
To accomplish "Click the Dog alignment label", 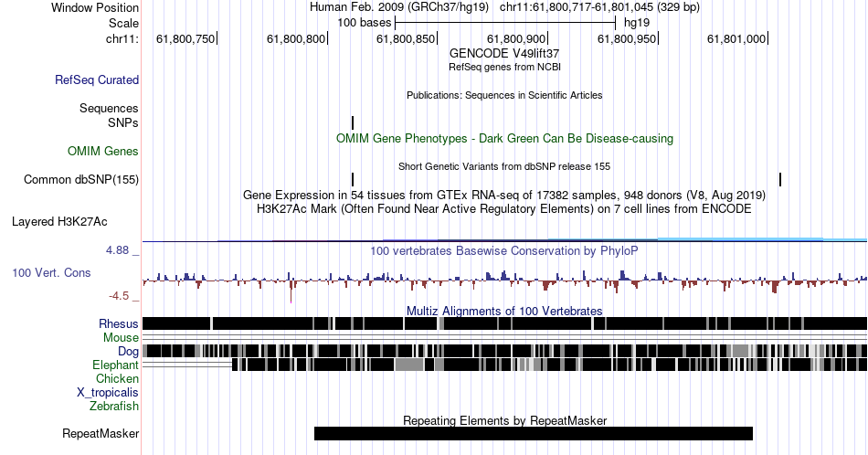I will pos(129,352).
